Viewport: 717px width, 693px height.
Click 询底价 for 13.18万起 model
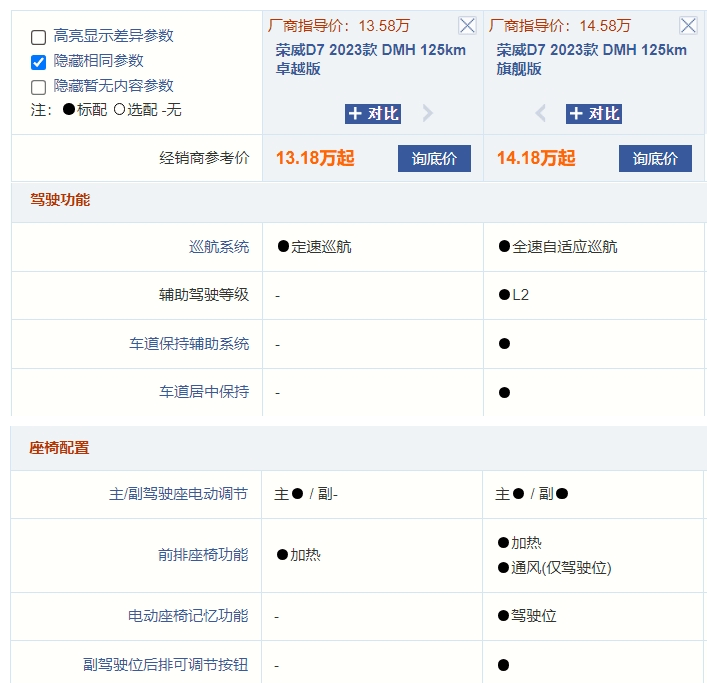[434, 159]
